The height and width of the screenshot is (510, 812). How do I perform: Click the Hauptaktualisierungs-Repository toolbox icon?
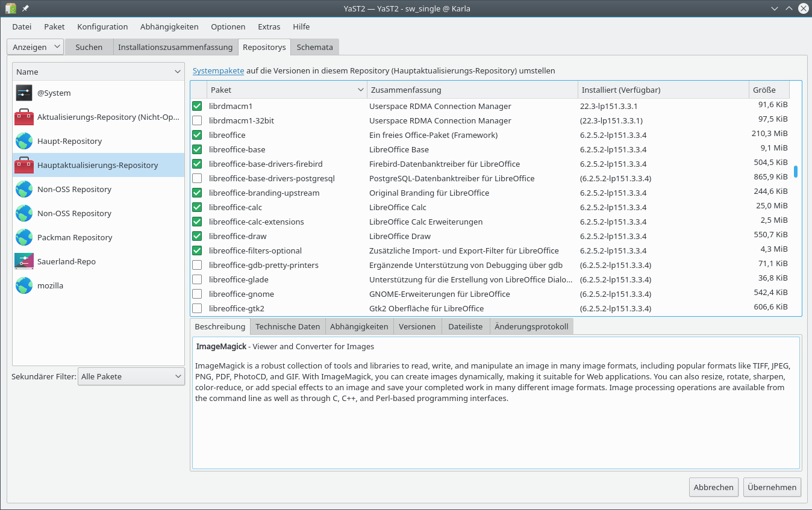click(x=24, y=165)
